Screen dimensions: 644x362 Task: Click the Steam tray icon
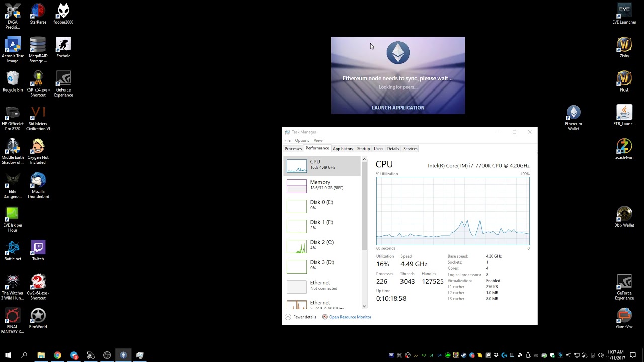(x=463, y=355)
